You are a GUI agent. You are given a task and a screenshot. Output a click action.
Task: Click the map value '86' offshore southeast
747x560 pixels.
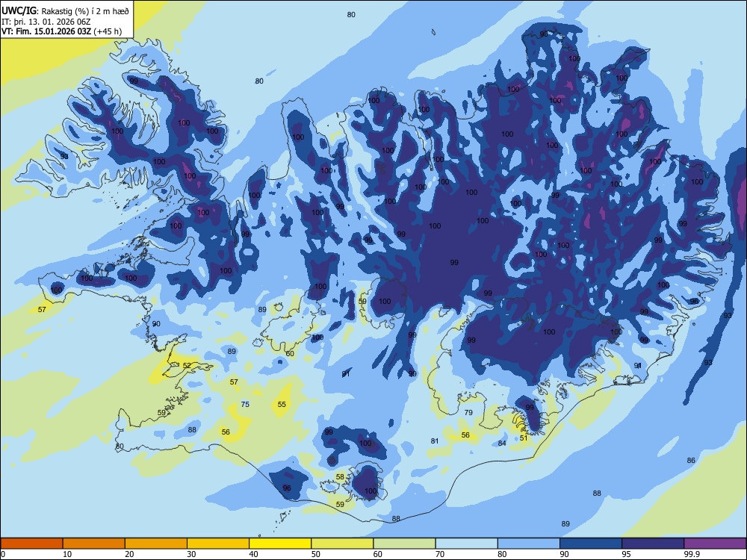click(691, 460)
